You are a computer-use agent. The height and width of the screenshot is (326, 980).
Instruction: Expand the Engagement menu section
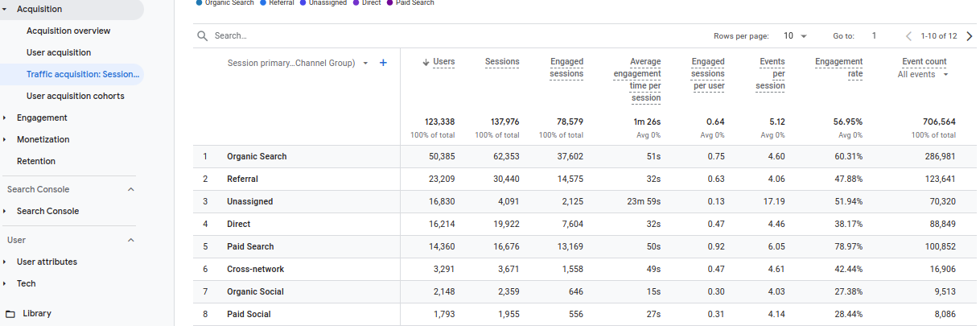(5, 118)
